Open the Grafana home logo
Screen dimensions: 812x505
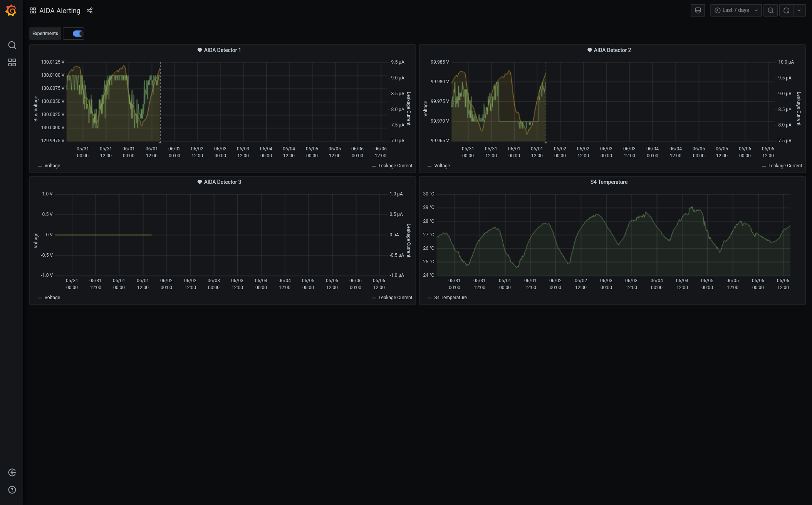tap(11, 10)
